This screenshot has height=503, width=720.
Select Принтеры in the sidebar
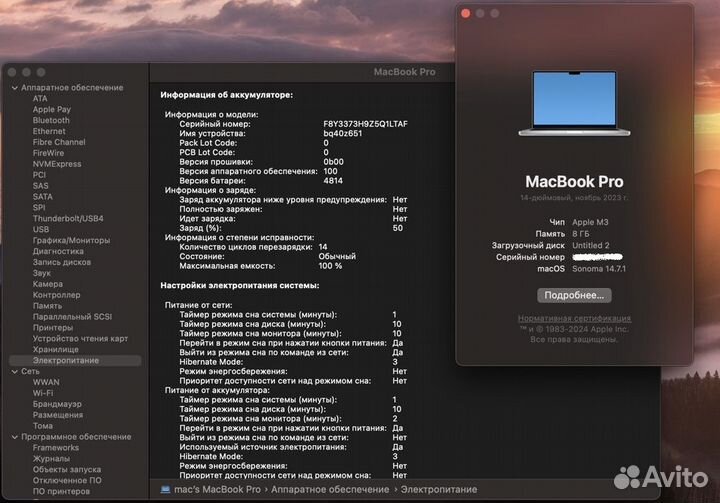click(53, 328)
